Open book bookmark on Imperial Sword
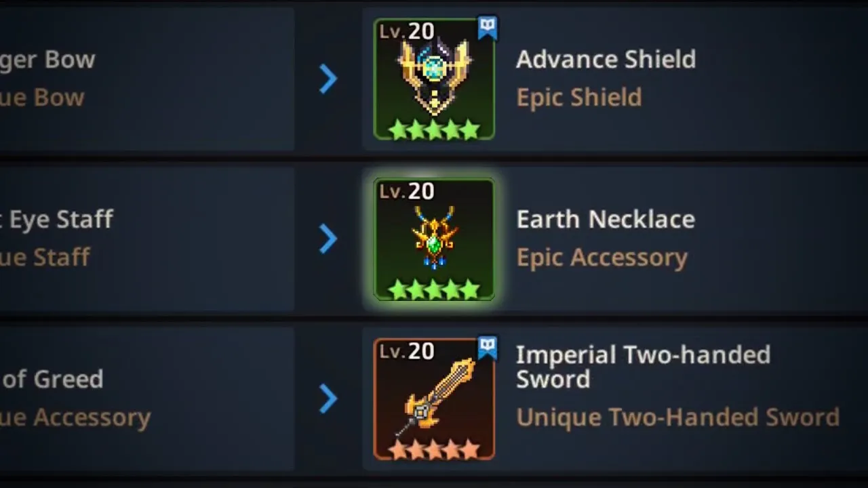This screenshot has width=868, height=488. tap(488, 348)
